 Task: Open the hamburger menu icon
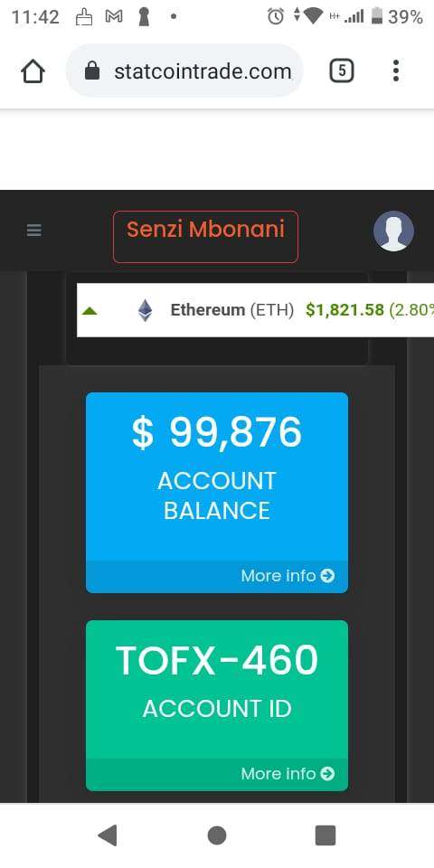click(x=33, y=231)
